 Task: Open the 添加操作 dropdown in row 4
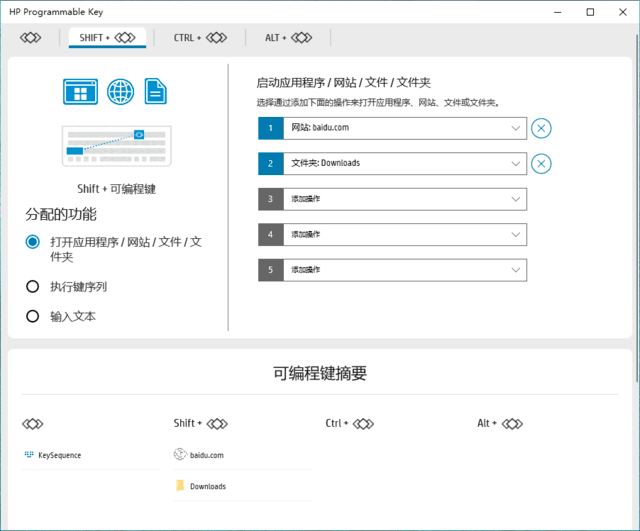pos(515,235)
